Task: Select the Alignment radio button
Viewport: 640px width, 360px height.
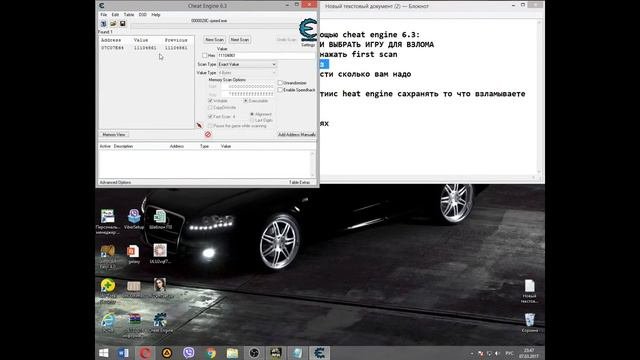Action: point(252,114)
